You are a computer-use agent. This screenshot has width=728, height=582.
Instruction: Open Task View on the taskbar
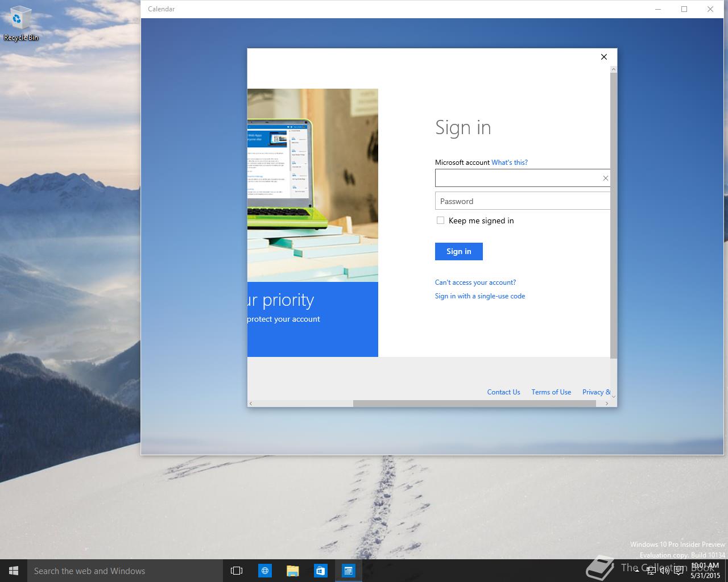pos(237,571)
